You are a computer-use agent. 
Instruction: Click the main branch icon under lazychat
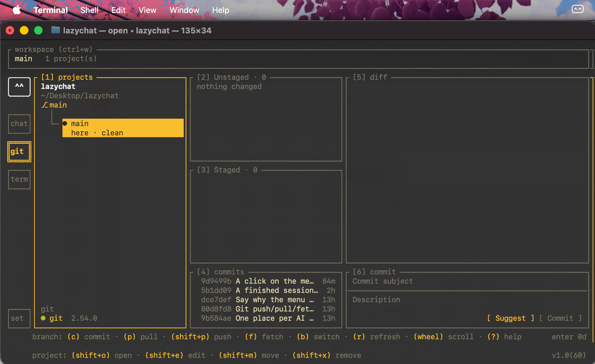pos(45,105)
